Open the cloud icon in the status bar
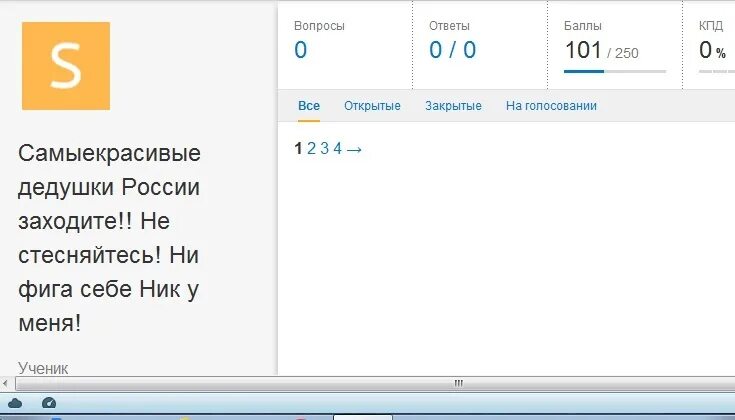 coord(15,403)
